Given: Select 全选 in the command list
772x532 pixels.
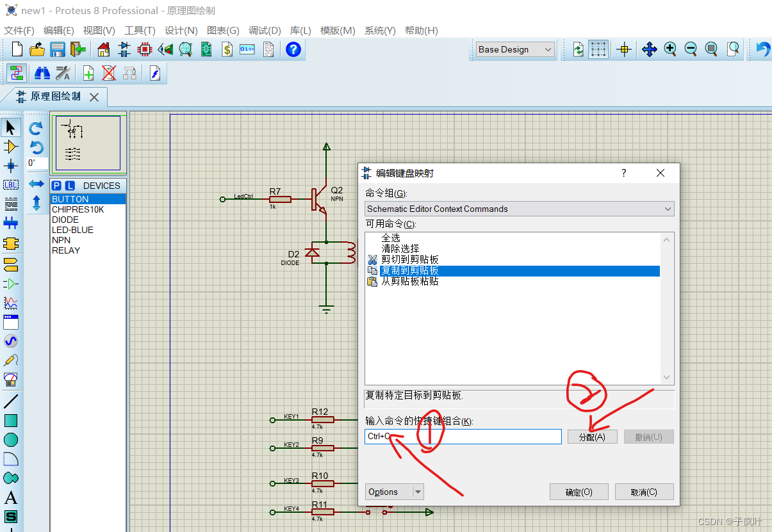Looking at the screenshot, I should [391, 238].
